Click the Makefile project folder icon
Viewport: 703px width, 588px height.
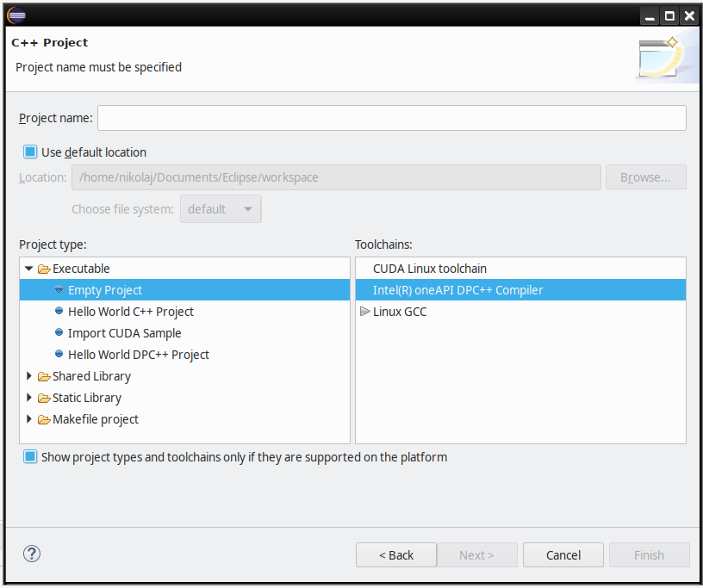(x=44, y=419)
